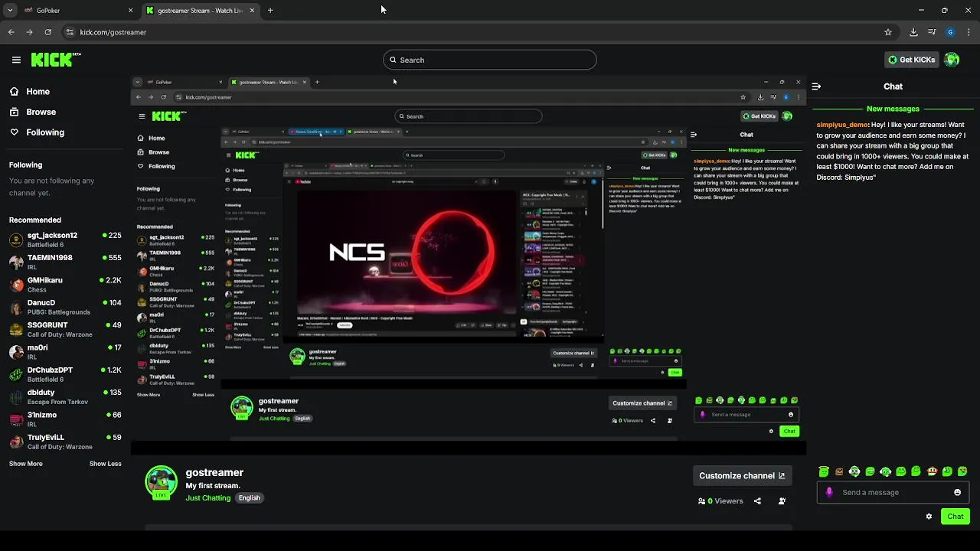Click the outer browser forward arrow

[x=29, y=32]
